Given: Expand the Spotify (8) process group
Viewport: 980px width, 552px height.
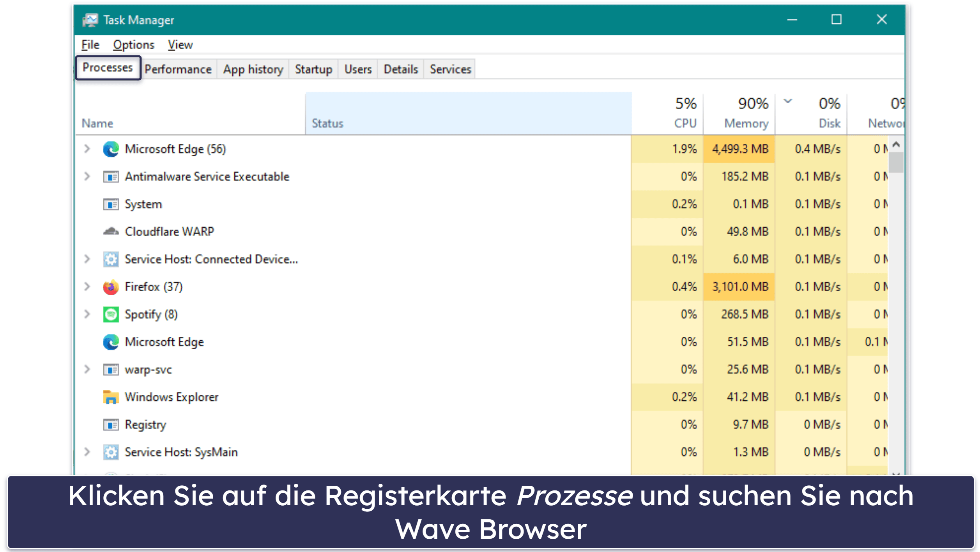Looking at the screenshot, I should point(87,314).
